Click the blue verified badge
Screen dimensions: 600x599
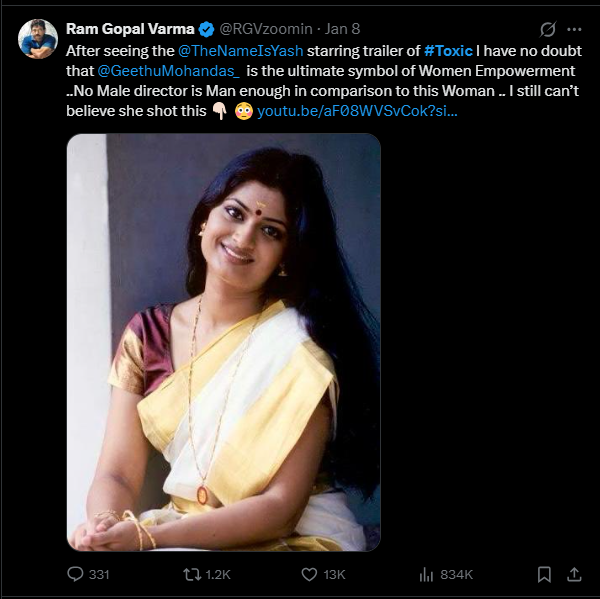207,29
